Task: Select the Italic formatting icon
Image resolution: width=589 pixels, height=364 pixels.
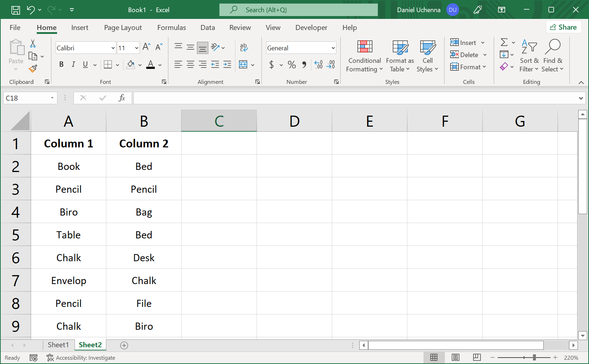Action: click(x=73, y=65)
